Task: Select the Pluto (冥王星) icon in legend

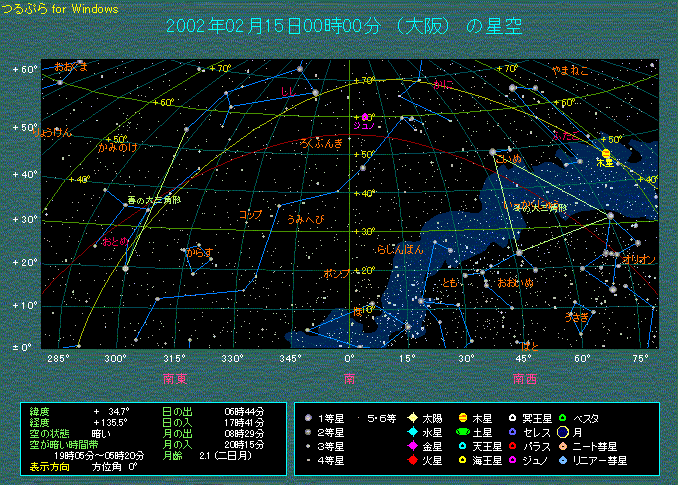Action: [x=513, y=417]
